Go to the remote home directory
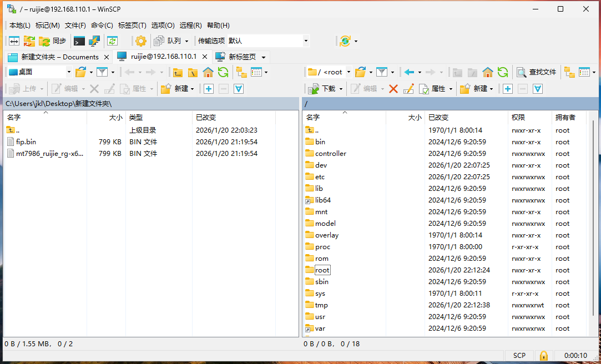 487,72
